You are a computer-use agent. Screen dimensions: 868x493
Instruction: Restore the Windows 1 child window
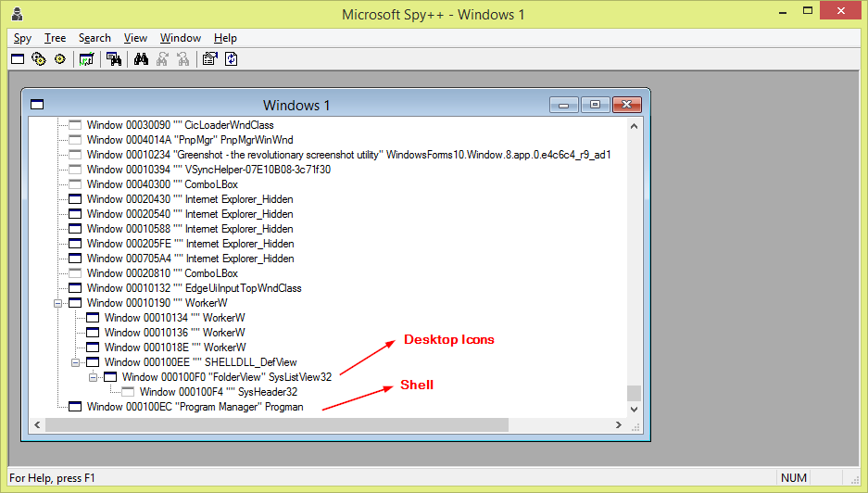595,105
